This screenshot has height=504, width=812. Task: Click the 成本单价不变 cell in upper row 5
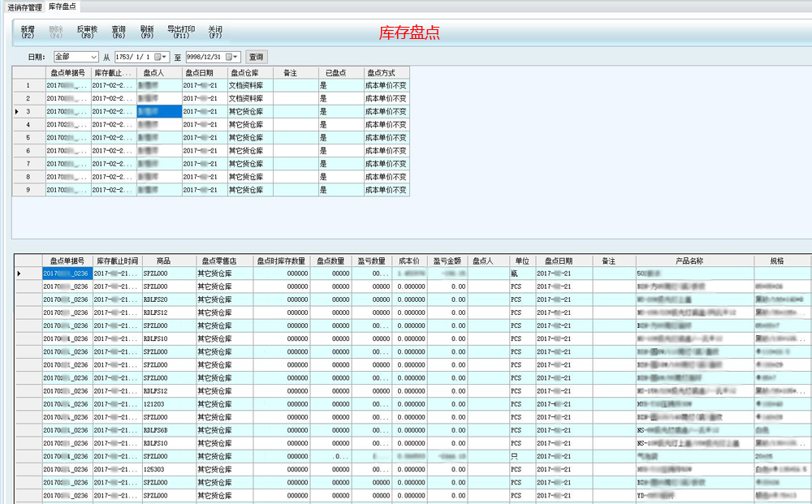387,138
